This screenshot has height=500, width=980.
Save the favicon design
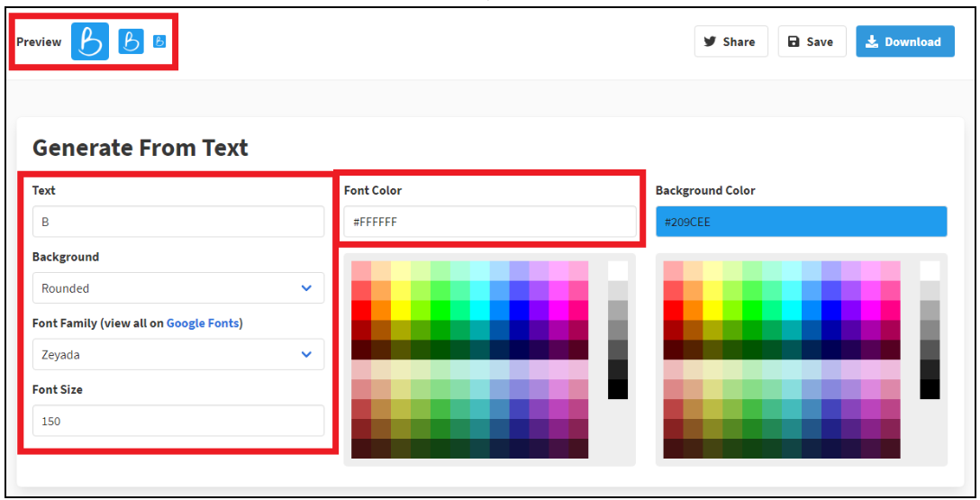(x=812, y=41)
